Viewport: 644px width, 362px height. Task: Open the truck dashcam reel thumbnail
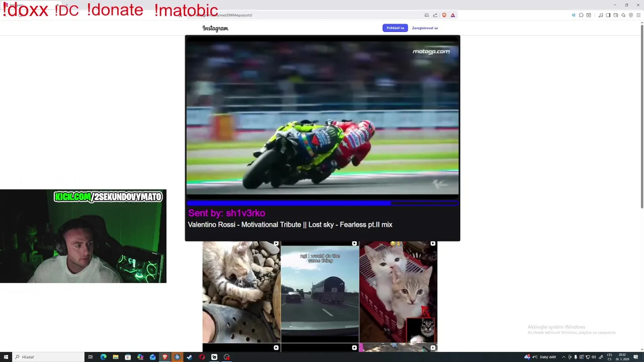[x=320, y=292]
